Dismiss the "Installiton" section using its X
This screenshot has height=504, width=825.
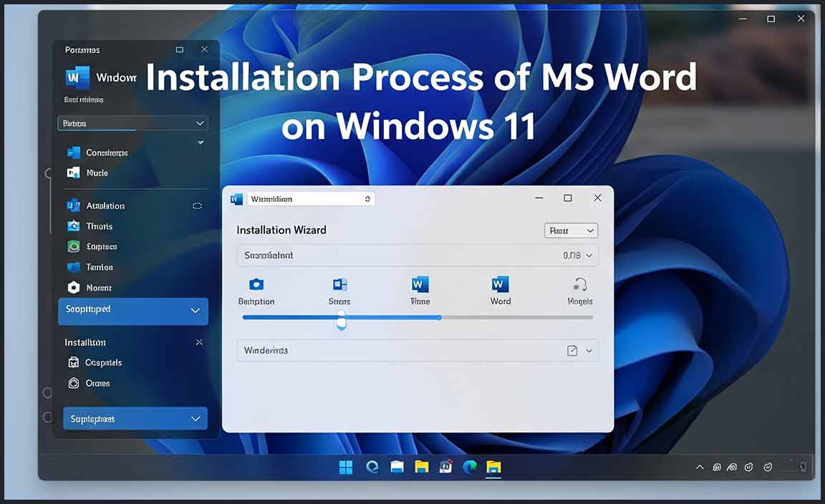coord(199,343)
